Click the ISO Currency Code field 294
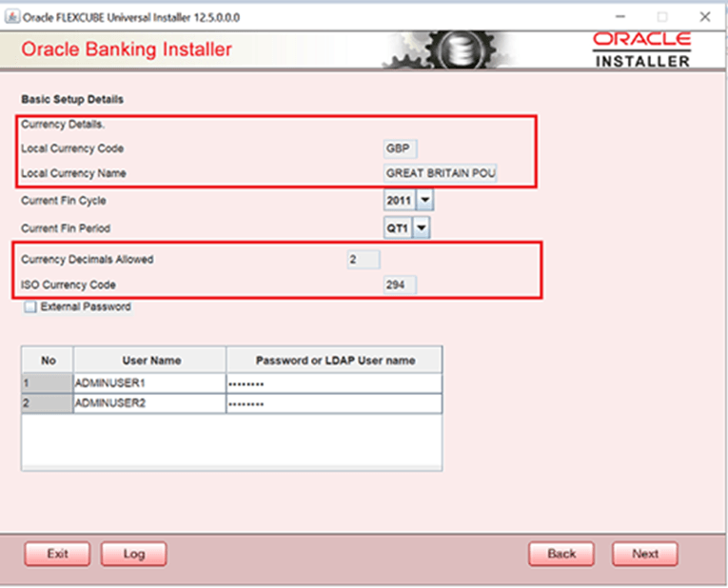 click(x=401, y=284)
